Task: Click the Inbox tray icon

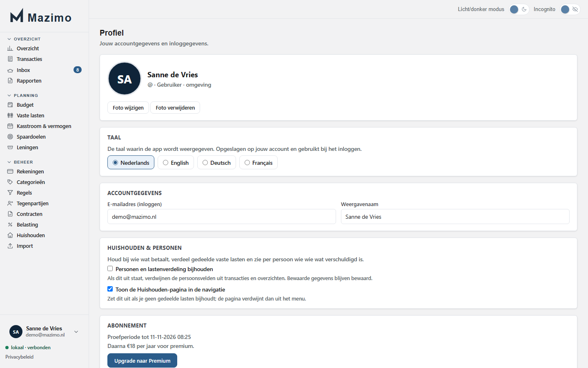Action: (10, 70)
